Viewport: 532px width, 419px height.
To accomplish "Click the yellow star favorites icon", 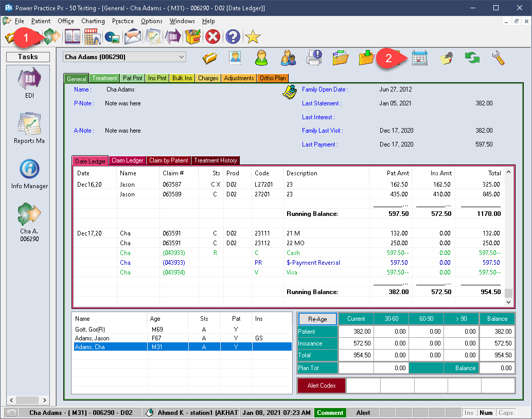I will [253, 37].
